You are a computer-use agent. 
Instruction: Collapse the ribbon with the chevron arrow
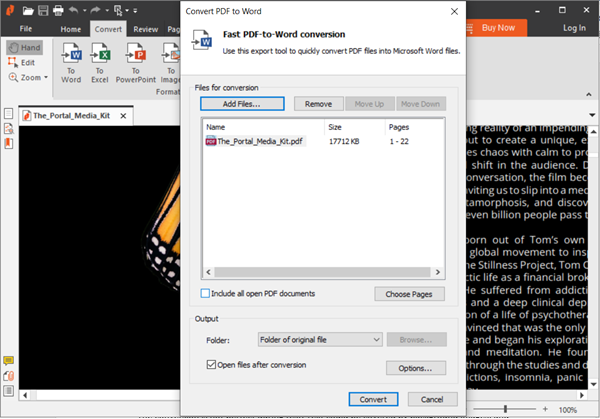[589, 94]
